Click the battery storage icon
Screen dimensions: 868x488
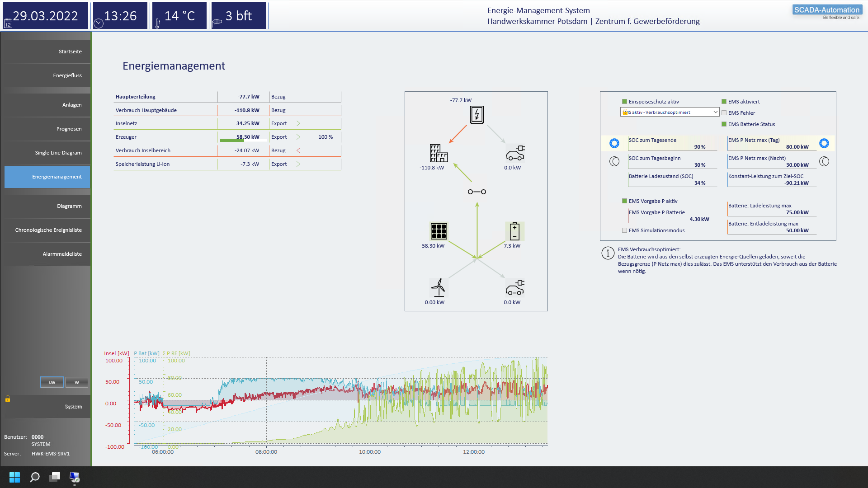click(x=514, y=231)
